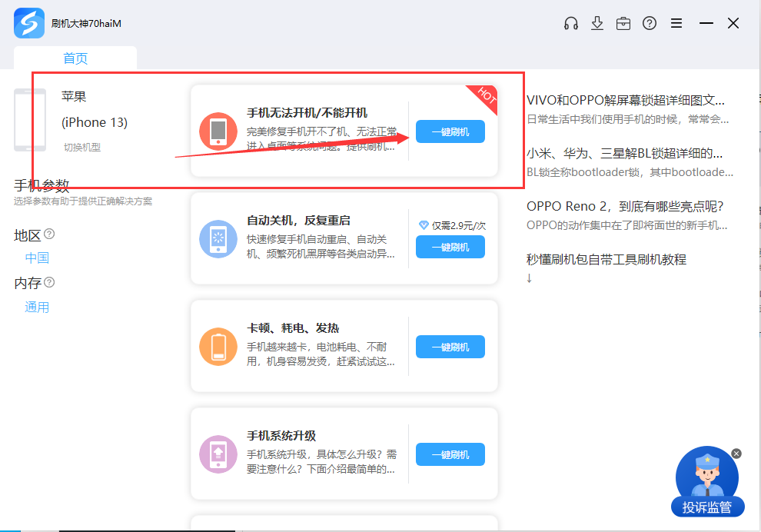Screen dimensions: 761x532
Task: Click the 苹果 brand name text
Action: (74, 96)
